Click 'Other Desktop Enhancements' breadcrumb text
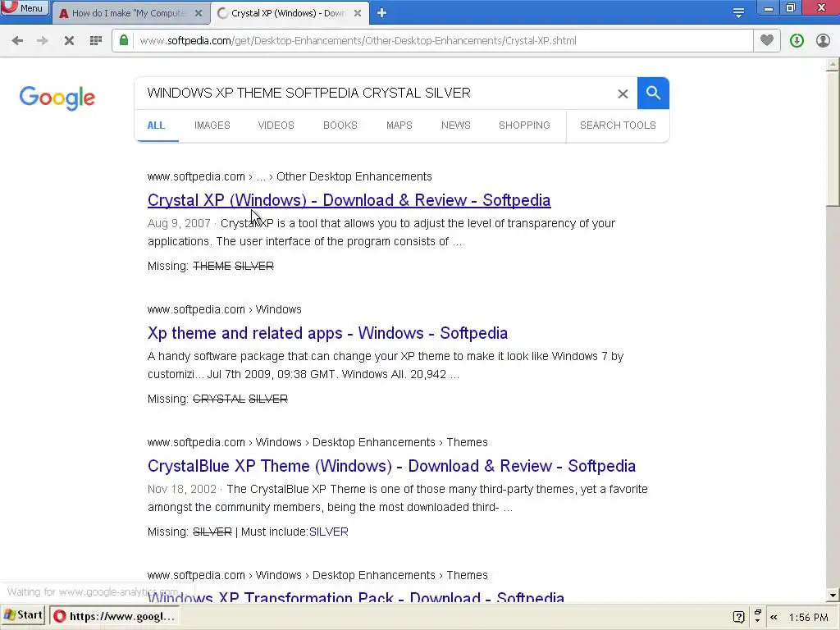 click(x=354, y=177)
